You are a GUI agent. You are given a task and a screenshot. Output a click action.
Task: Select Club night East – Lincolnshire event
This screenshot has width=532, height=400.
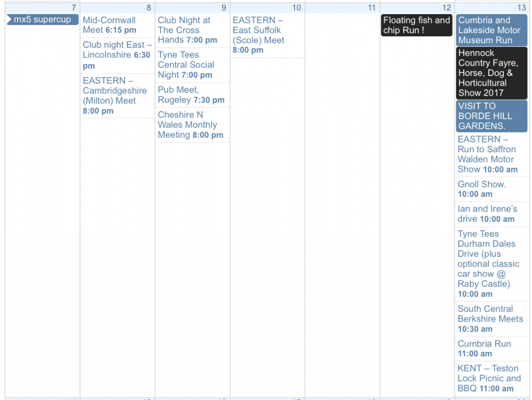[116, 55]
